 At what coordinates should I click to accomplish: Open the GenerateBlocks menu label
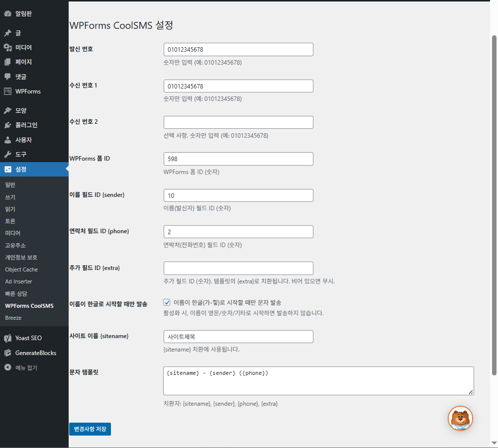point(36,353)
